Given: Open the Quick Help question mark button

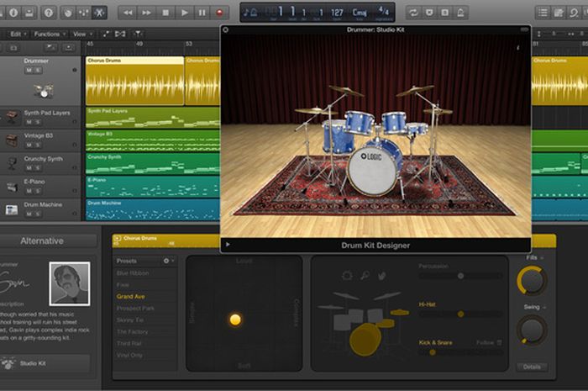Looking at the screenshot, I should [49, 13].
